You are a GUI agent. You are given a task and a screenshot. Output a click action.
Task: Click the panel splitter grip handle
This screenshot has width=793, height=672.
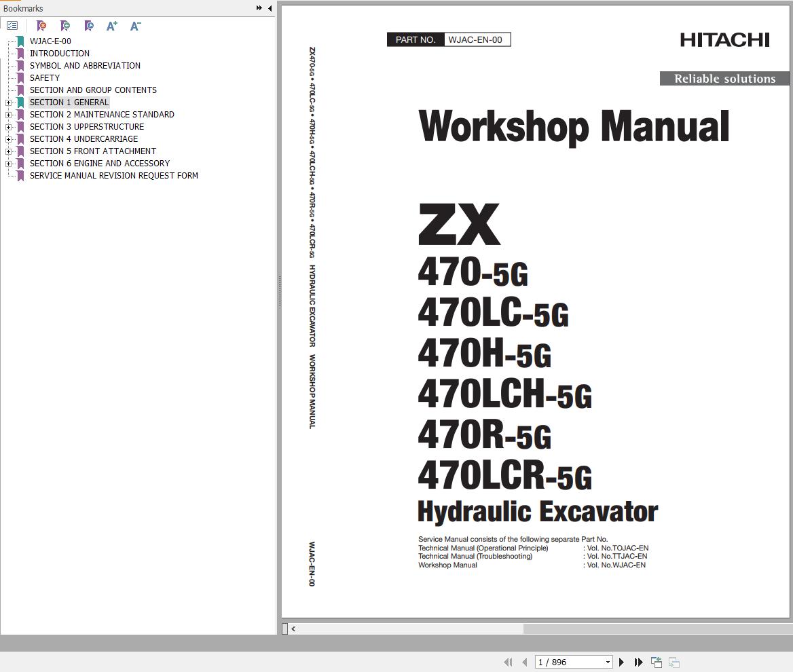279,291
